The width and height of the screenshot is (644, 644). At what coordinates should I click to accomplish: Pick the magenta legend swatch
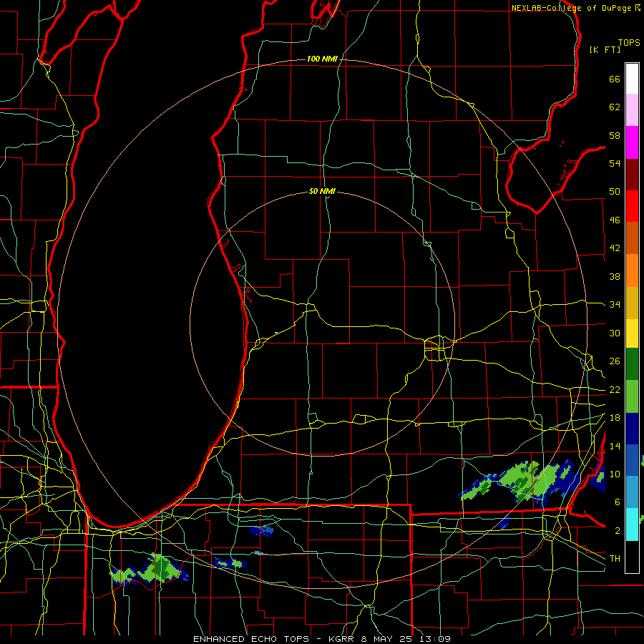(632, 142)
